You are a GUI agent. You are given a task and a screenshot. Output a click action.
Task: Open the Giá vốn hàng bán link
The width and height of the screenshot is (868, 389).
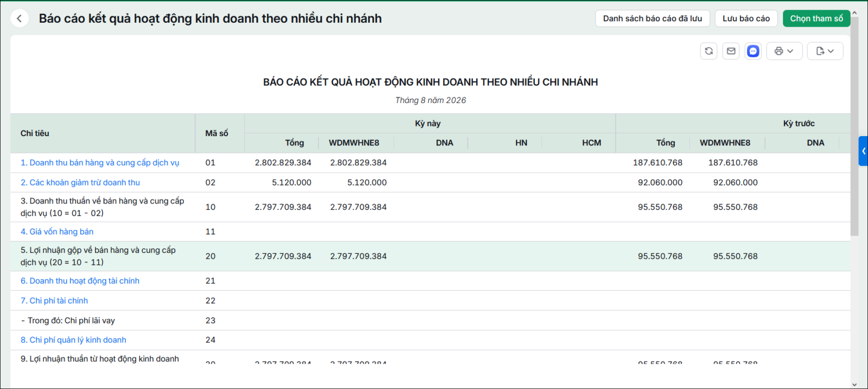coord(57,232)
